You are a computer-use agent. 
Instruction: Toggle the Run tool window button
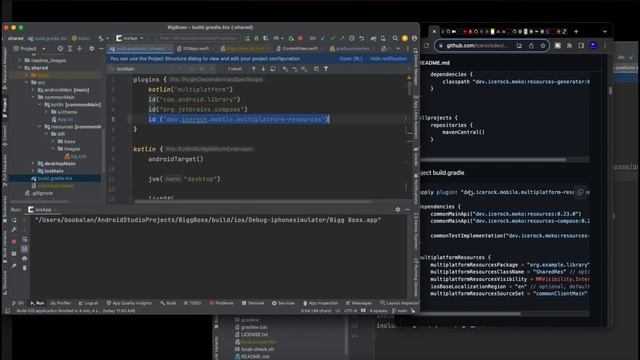[37, 303]
